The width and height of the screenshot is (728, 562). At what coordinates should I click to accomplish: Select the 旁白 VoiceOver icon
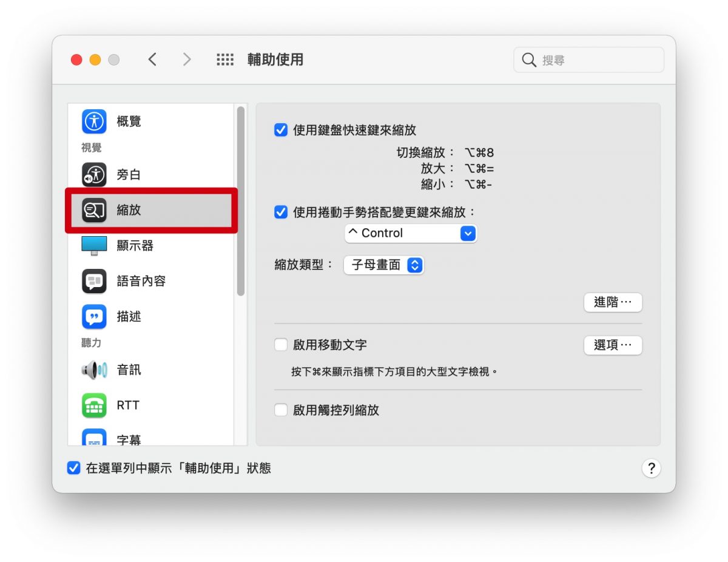94,175
